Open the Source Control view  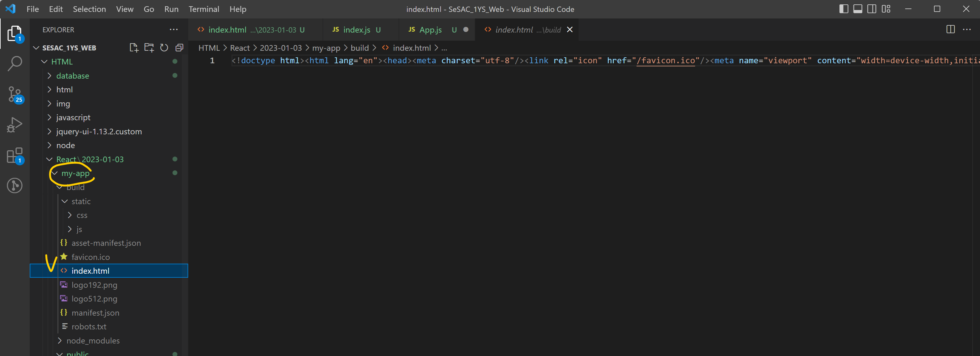click(x=15, y=94)
